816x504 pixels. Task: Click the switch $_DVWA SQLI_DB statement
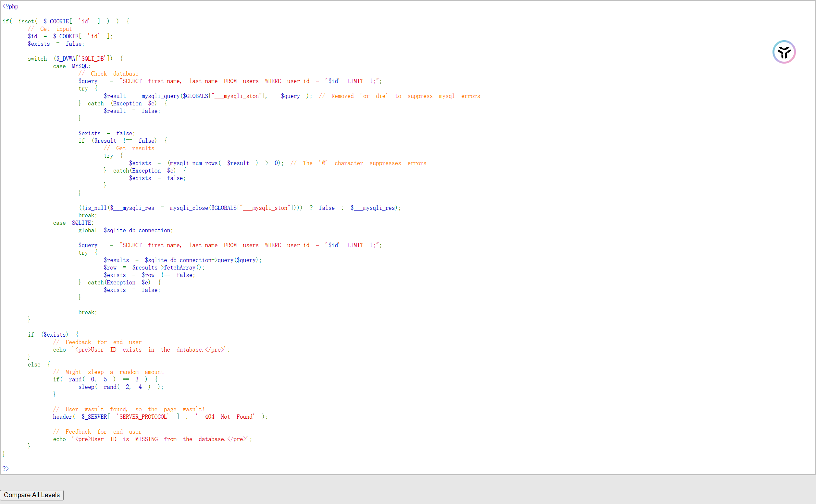[x=75, y=59]
